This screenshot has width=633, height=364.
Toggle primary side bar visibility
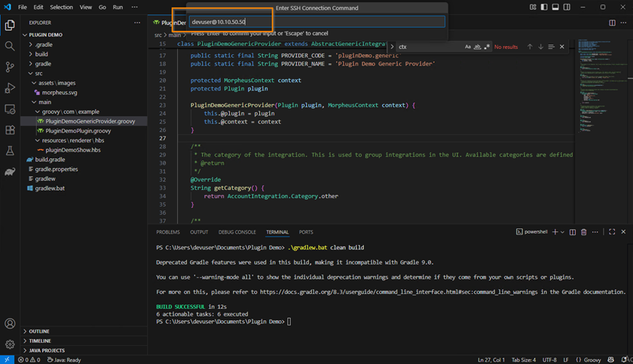544,8
